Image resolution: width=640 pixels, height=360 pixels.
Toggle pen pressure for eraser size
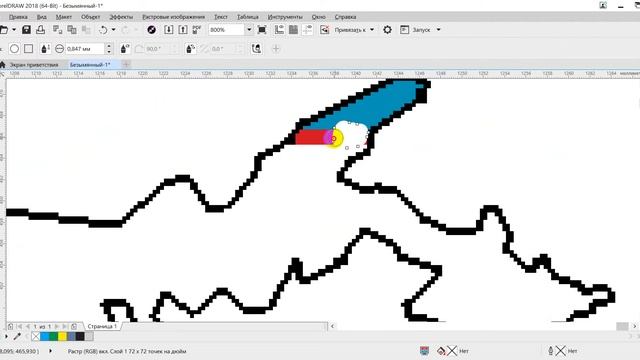coord(45,49)
